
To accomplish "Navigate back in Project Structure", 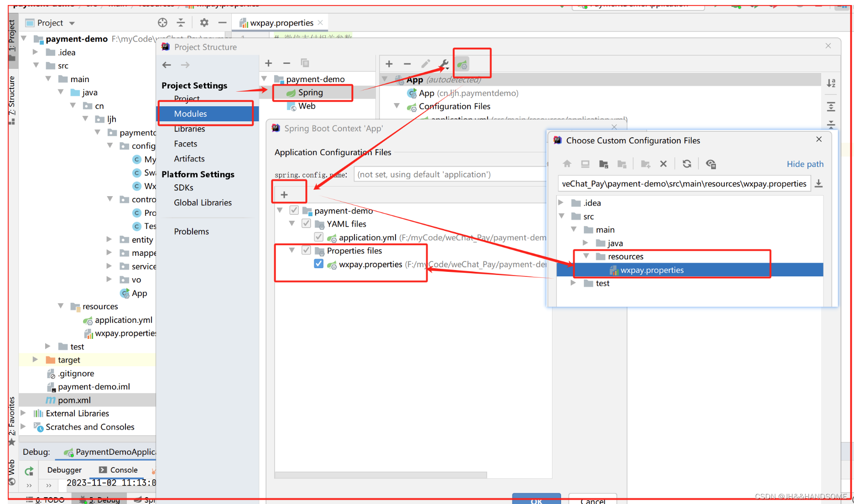I will point(167,65).
